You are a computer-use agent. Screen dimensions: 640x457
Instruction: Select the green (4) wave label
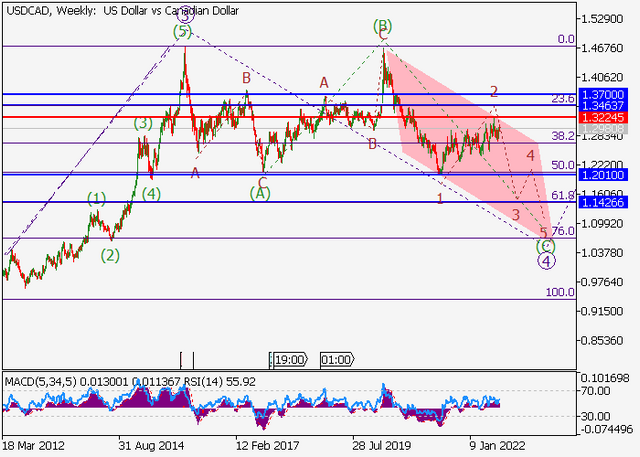click(151, 194)
